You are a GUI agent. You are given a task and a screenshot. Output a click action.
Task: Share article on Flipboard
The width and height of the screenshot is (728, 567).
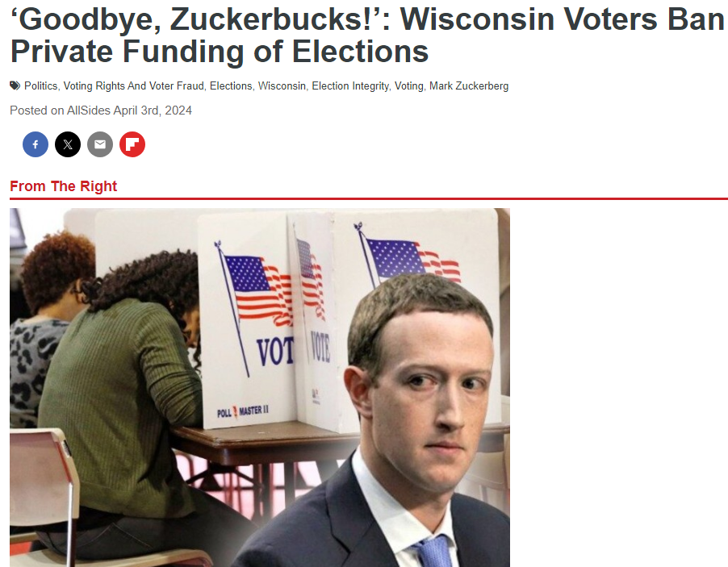point(132,144)
